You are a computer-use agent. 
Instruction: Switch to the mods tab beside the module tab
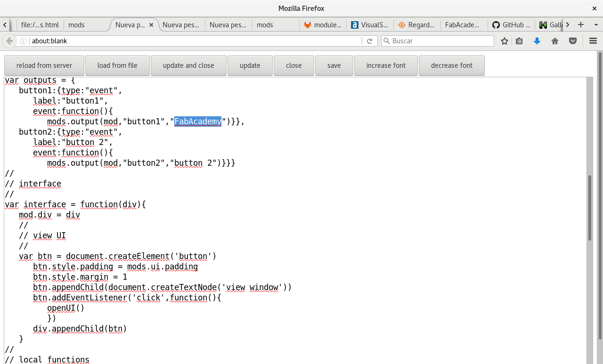[x=276, y=25]
